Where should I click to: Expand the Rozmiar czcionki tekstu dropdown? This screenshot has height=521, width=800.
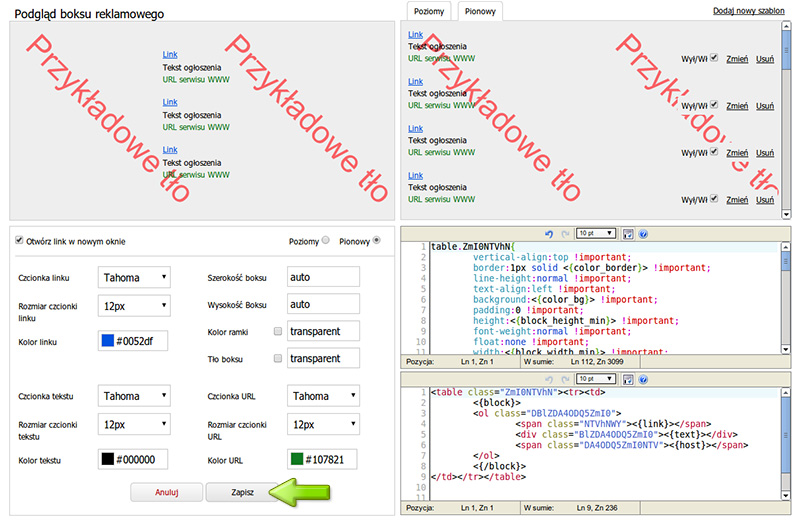(134, 425)
